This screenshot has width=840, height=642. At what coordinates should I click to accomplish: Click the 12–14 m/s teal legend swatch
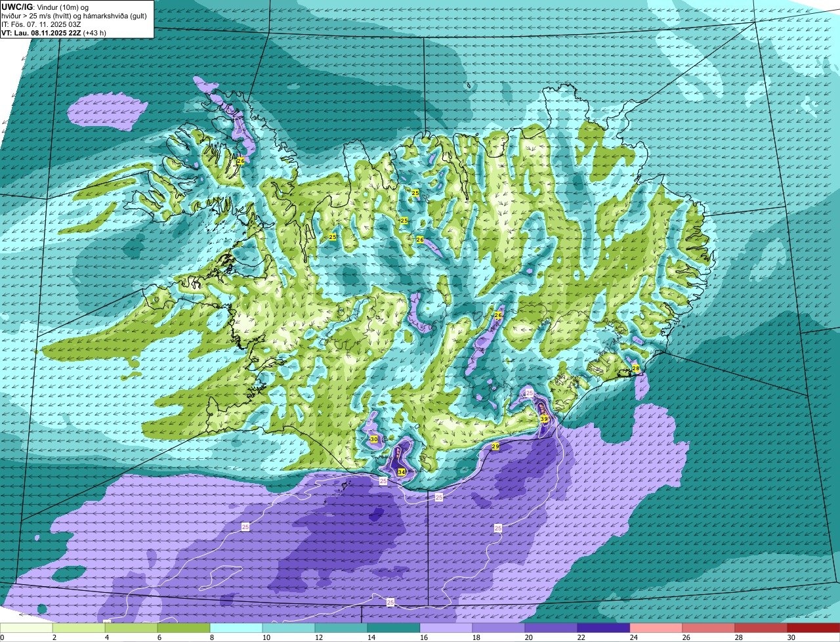pyautogui.click(x=341, y=628)
